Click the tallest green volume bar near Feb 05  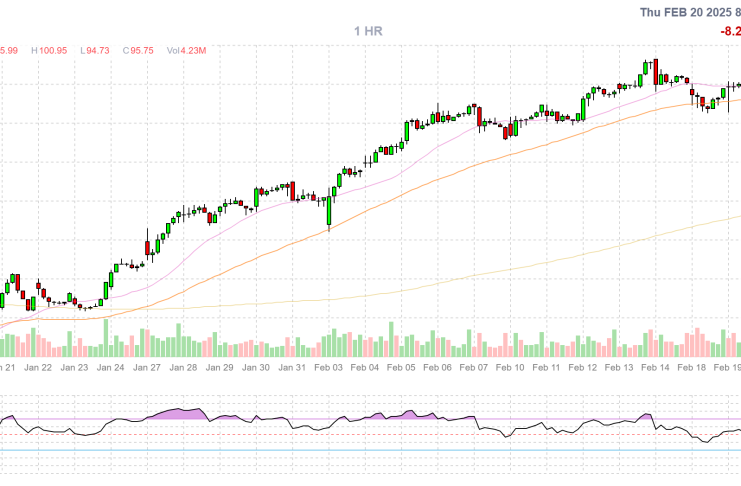pyautogui.click(x=392, y=339)
